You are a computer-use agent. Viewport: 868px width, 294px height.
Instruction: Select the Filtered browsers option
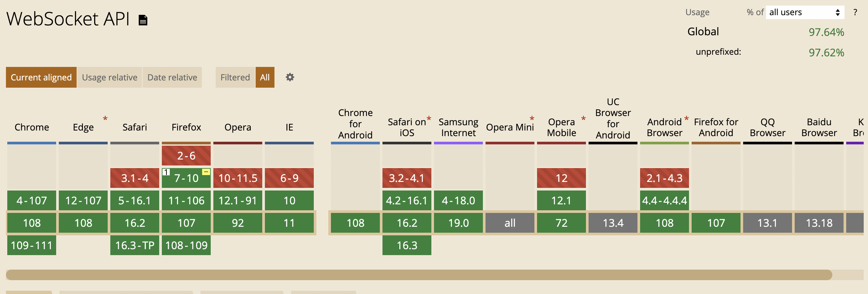[x=235, y=77]
